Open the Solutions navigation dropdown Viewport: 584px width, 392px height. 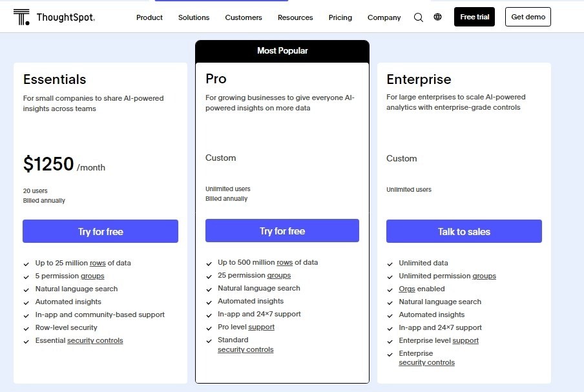coord(193,17)
